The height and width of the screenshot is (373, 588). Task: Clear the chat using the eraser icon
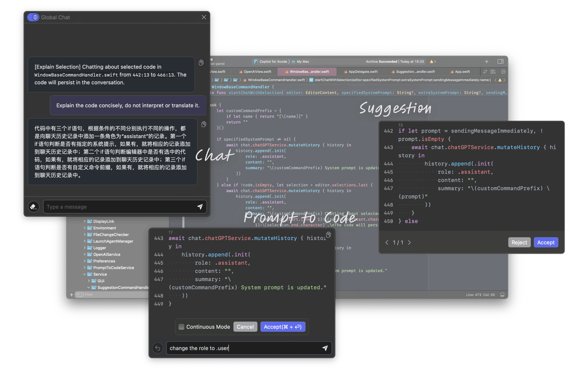click(33, 207)
